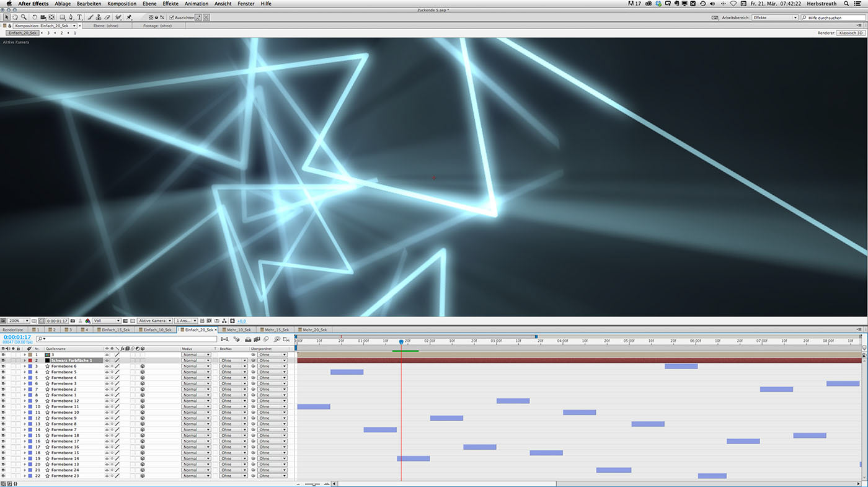Click the Hilfe durchsuchen search field
868x487 pixels.
coord(834,17)
